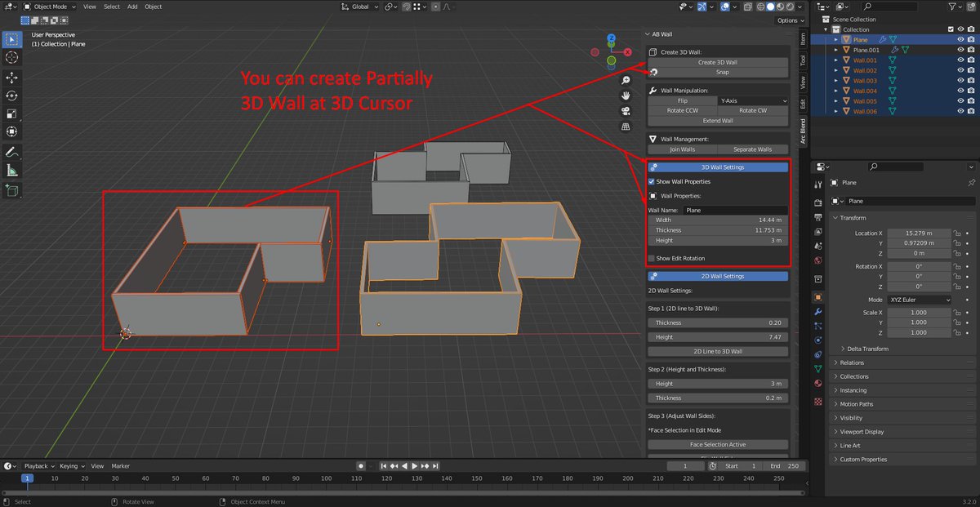
Task: Select the Rotate tool
Action: point(12,96)
